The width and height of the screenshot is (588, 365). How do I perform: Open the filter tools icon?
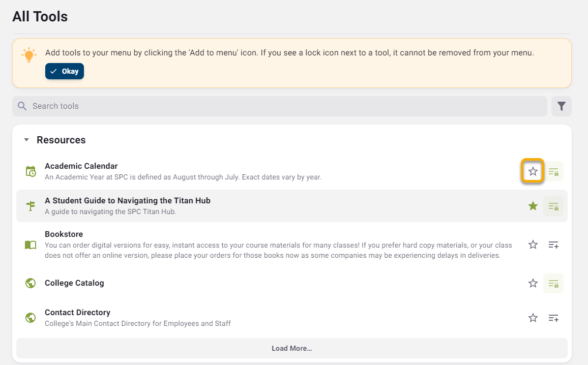point(562,106)
